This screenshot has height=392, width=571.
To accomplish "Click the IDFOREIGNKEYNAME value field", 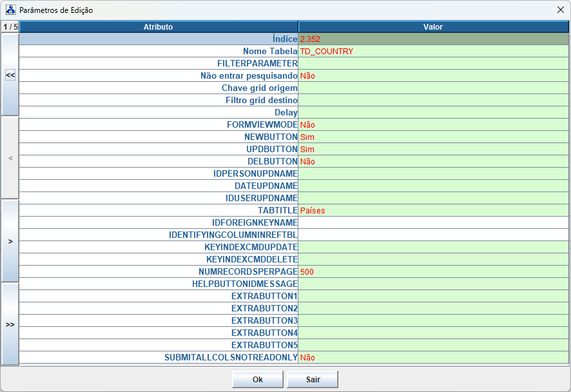I will (433, 222).
